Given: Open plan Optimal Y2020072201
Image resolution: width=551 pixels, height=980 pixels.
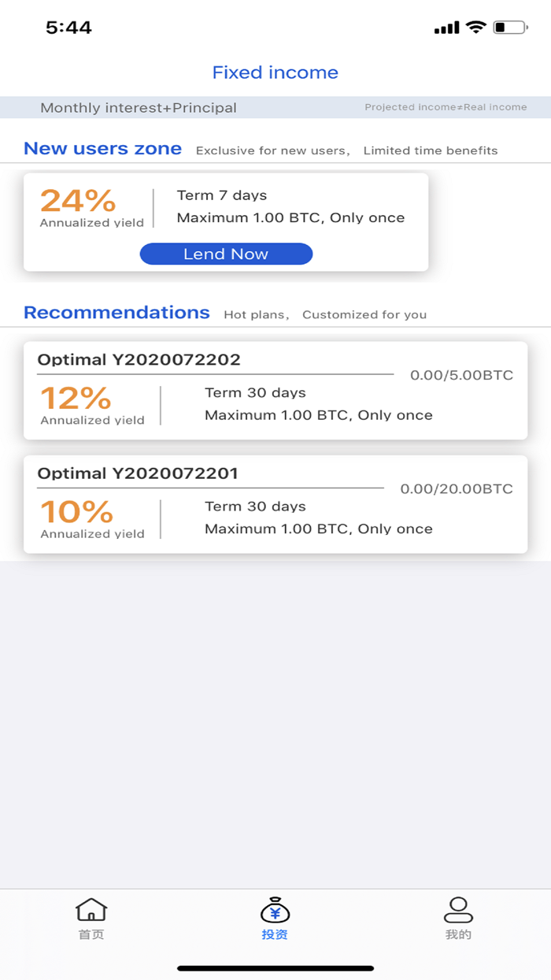Looking at the screenshot, I should [x=275, y=504].
